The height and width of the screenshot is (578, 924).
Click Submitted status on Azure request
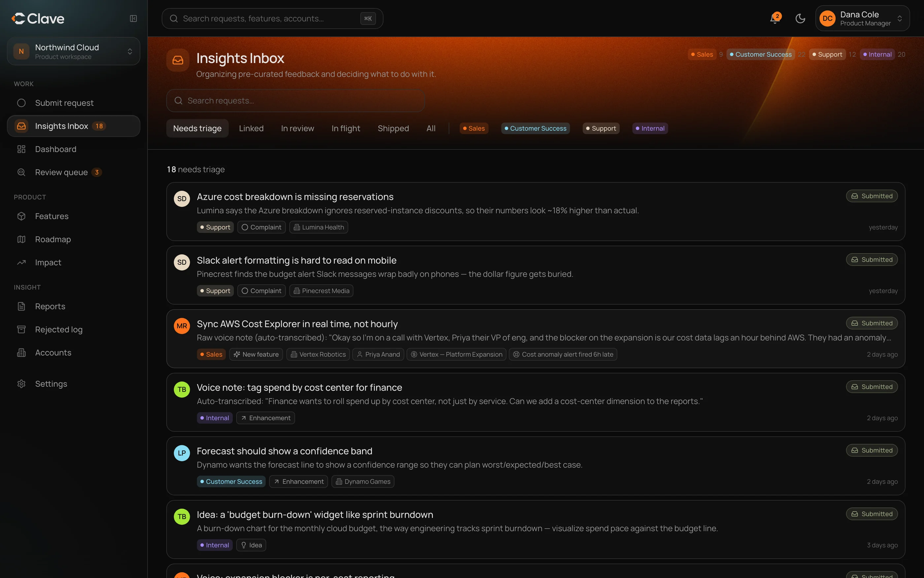[x=872, y=196]
